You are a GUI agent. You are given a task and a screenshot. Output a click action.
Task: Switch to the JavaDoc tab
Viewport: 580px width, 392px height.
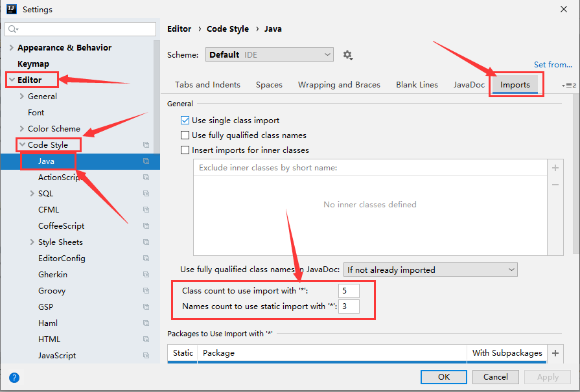coord(469,85)
